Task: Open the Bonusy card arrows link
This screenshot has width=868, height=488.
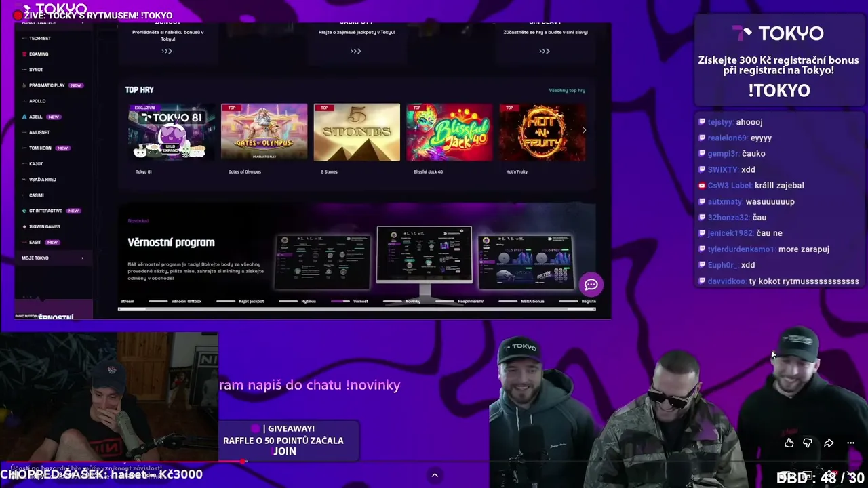Action: click(x=167, y=51)
